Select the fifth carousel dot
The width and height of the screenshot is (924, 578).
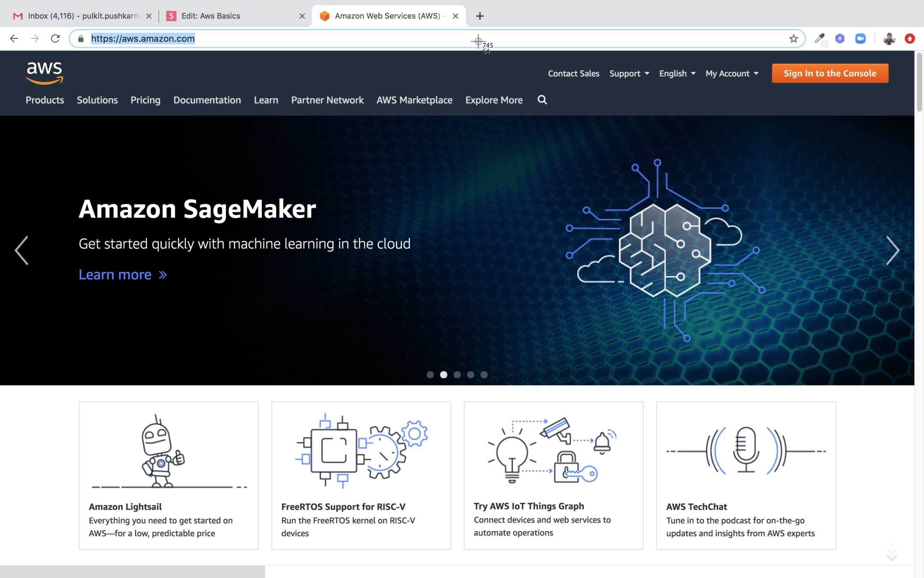click(x=484, y=375)
